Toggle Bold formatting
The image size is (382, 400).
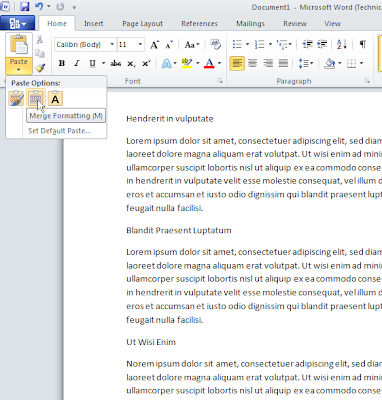pyautogui.click(x=62, y=63)
